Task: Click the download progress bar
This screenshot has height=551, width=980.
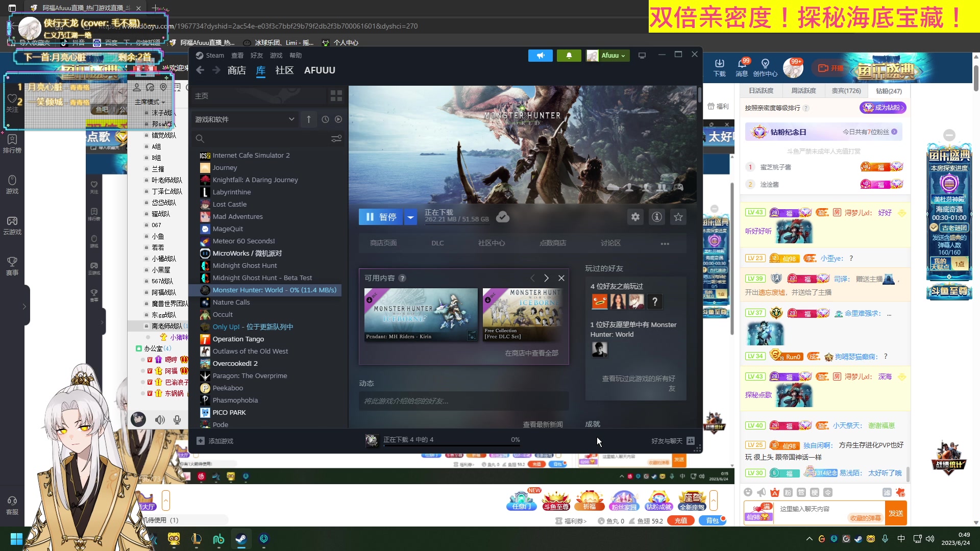Action: (x=451, y=446)
